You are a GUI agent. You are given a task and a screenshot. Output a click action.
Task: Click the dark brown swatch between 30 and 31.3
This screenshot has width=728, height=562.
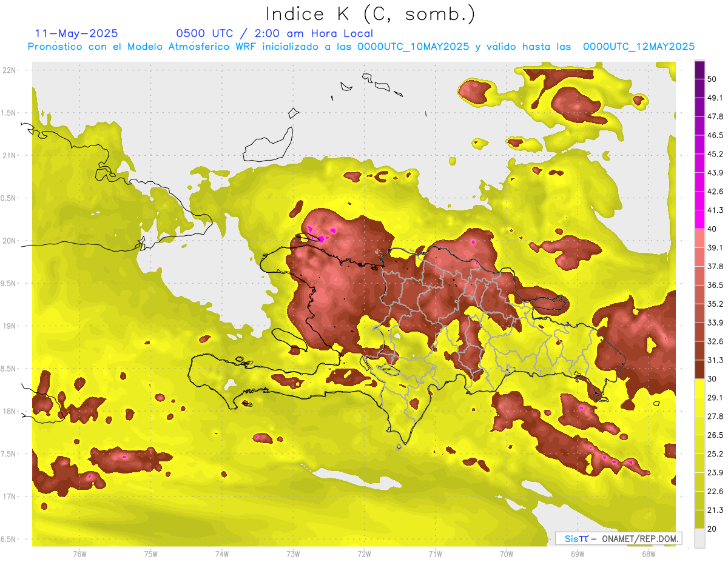pos(699,369)
